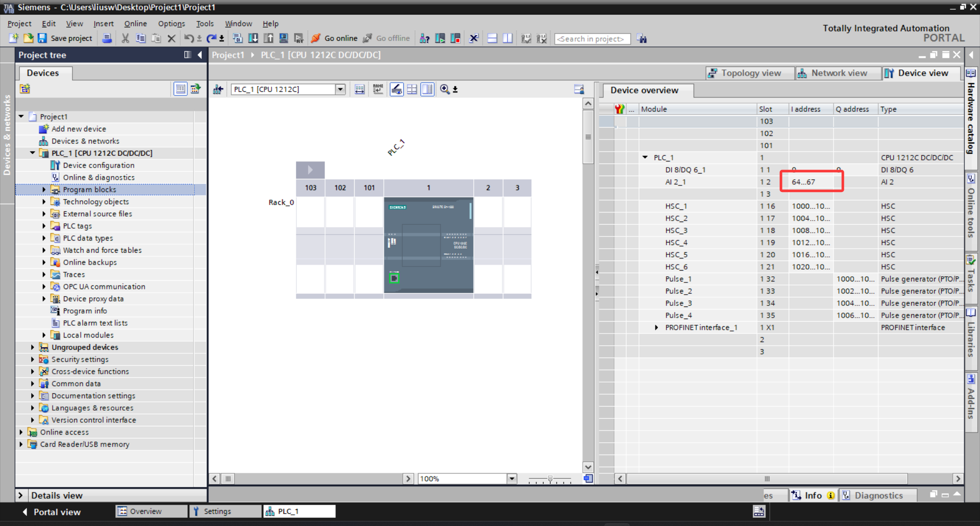Click the Split editor horizontally icon
Image resolution: width=980 pixels, height=526 pixels.
click(x=492, y=38)
